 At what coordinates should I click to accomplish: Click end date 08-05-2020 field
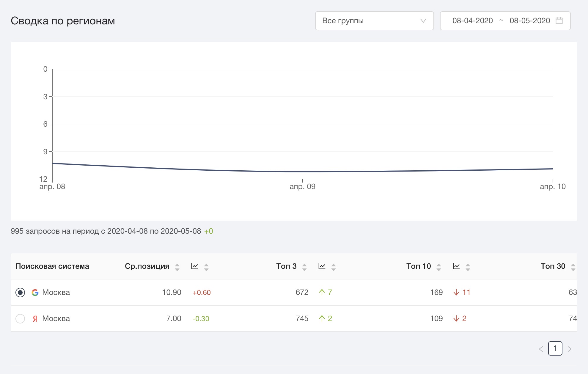coord(529,21)
